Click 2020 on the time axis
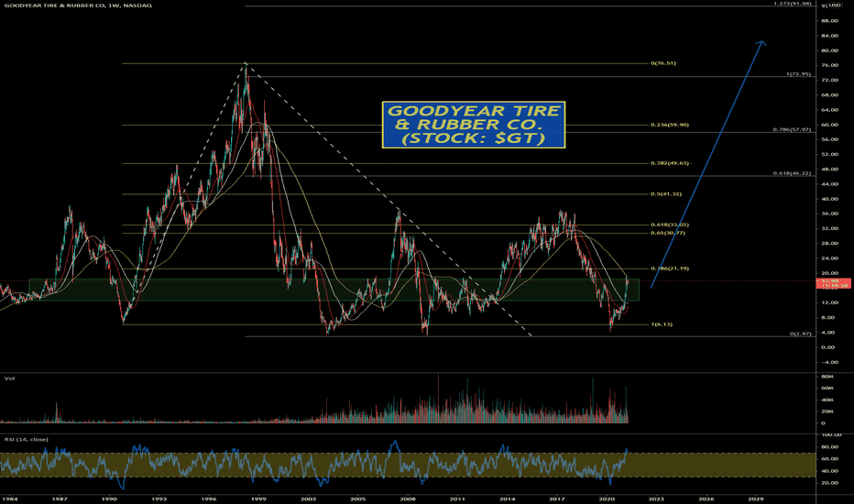The width and height of the screenshot is (854, 504). (607, 499)
